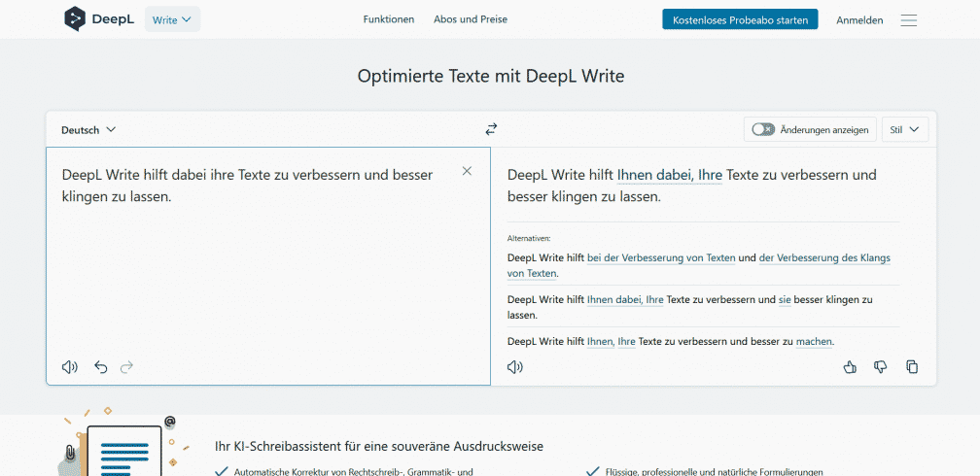Click the word 'sie' in second alternative

tap(785, 300)
